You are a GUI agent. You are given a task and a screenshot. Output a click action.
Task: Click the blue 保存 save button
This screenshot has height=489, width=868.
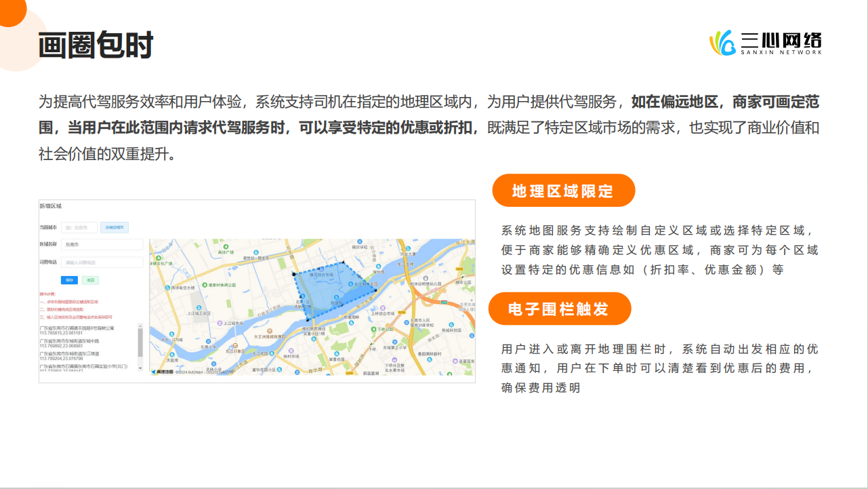point(69,280)
